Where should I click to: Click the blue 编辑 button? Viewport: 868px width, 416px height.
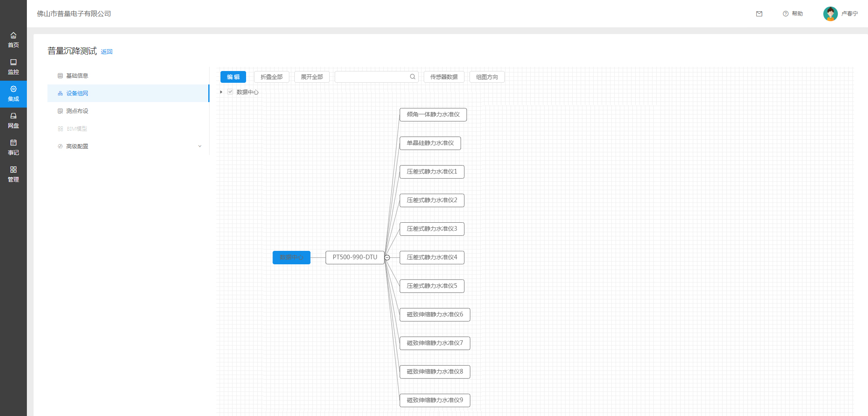pyautogui.click(x=233, y=77)
